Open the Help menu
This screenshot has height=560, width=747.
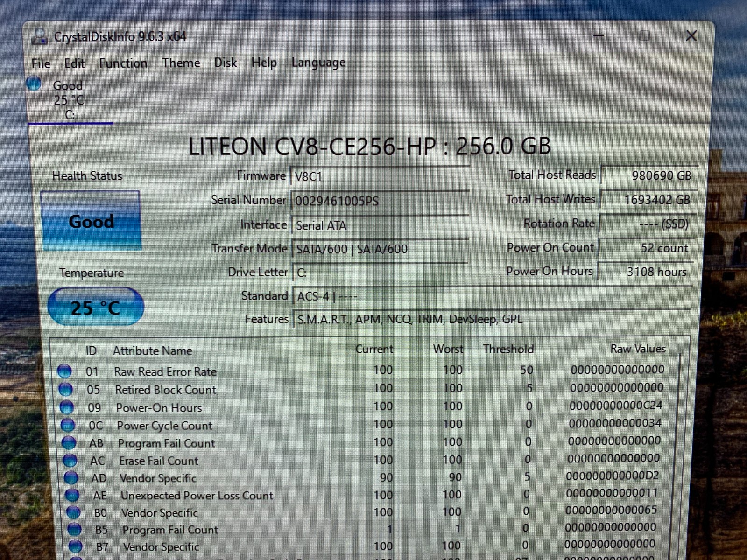264,63
